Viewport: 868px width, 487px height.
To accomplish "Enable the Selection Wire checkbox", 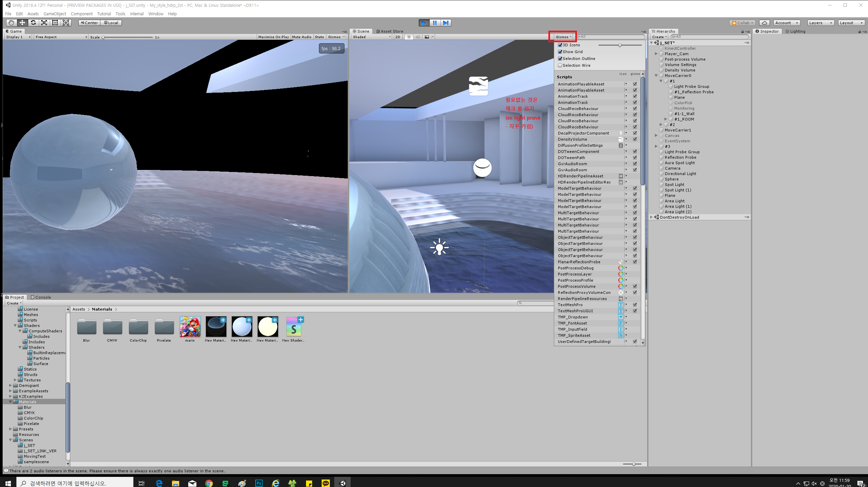I will point(560,65).
